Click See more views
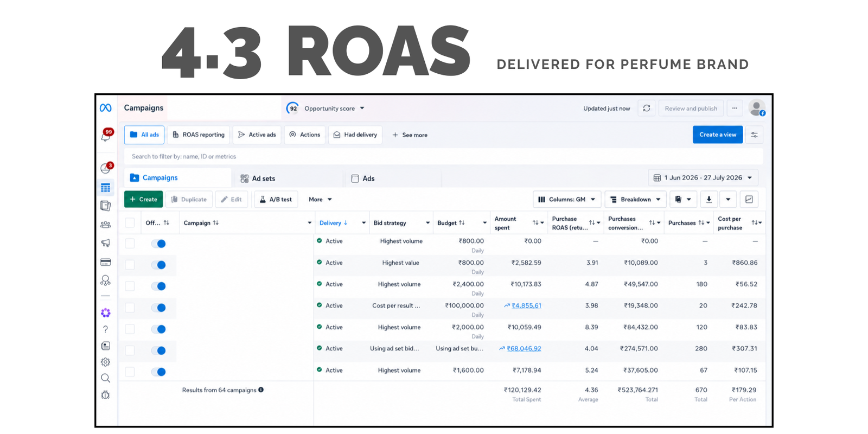Screen dimensions: 868x434 410,135
